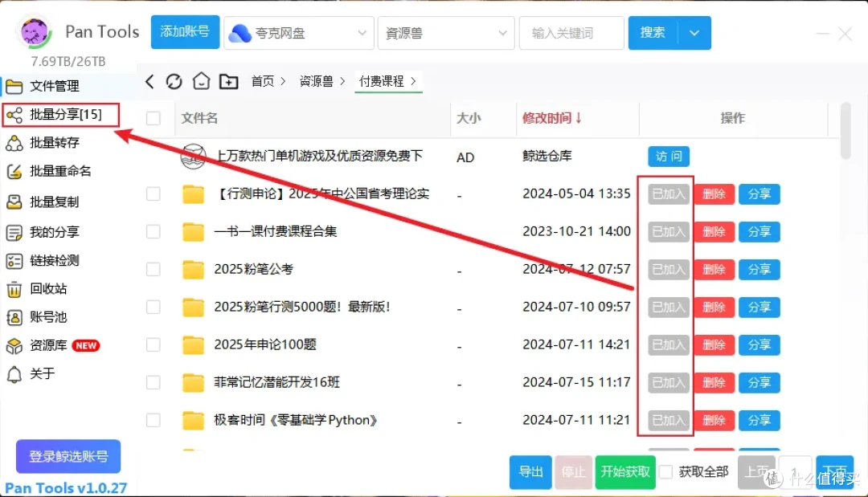This screenshot has width=868, height=497.
Task: Toggle the 获取全部 checkbox
Action: click(666, 472)
